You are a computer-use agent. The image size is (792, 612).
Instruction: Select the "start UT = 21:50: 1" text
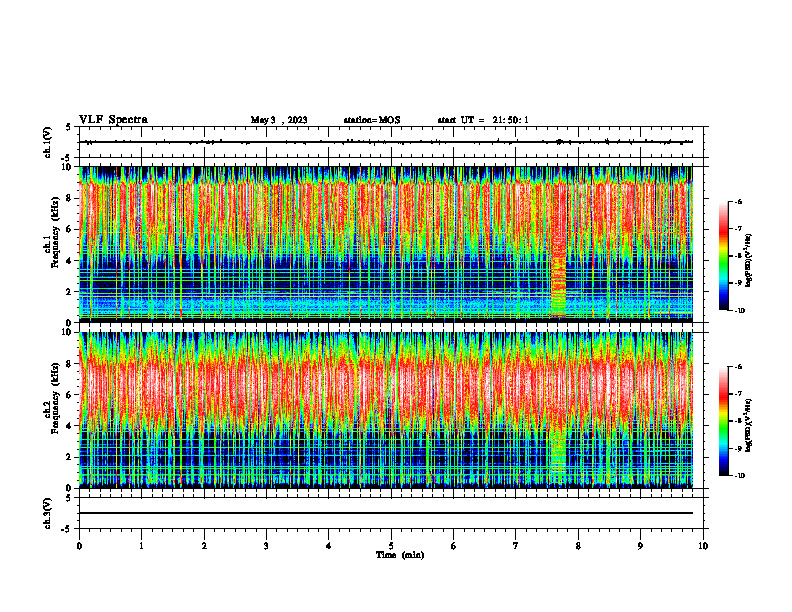(x=483, y=120)
